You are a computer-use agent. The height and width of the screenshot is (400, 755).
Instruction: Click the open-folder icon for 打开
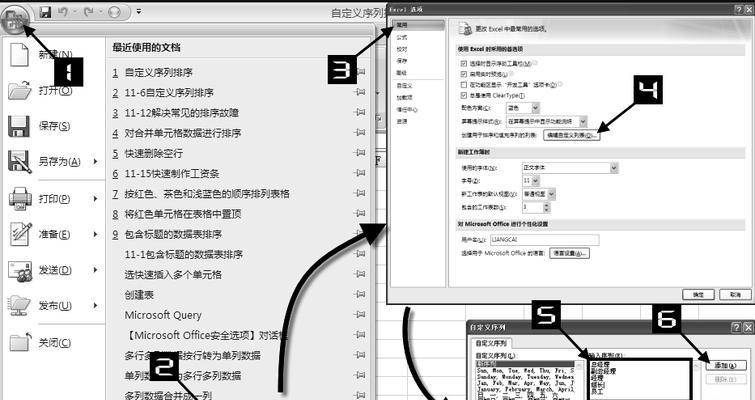coord(20,90)
